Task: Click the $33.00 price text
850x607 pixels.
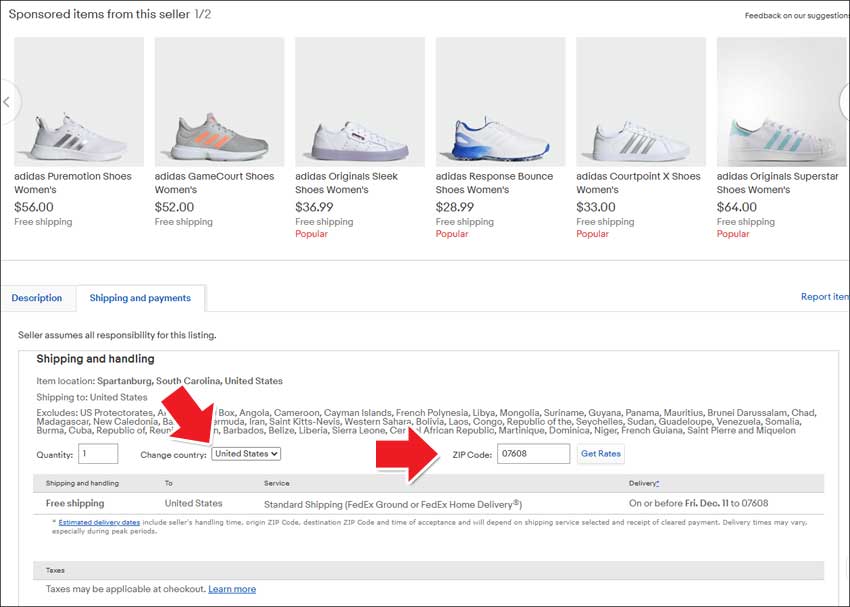Action: tap(596, 207)
